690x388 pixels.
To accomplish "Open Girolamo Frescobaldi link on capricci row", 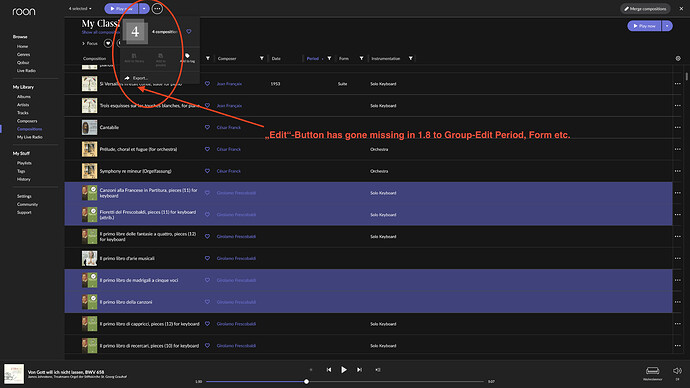I will click(x=236, y=324).
